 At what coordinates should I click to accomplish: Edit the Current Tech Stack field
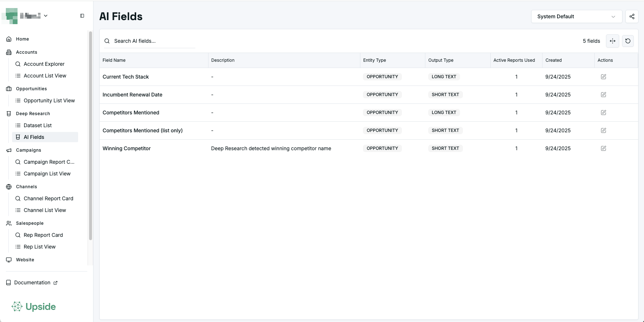[x=603, y=77]
